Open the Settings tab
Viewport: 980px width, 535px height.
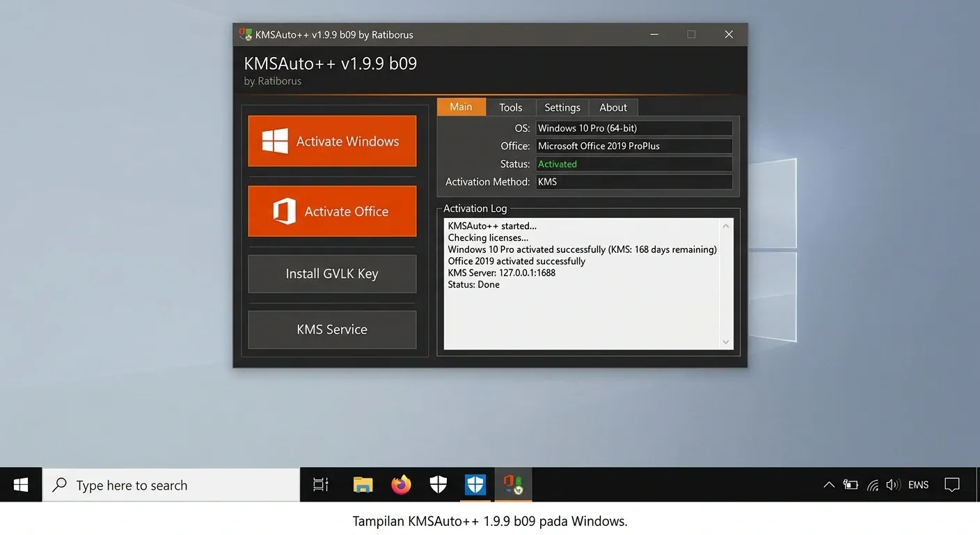click(562, 107)
